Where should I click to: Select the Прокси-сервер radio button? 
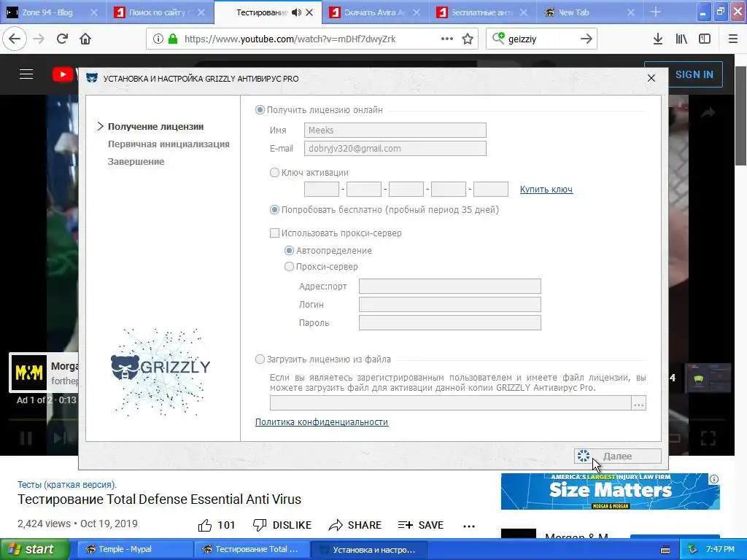coord(289,267)
